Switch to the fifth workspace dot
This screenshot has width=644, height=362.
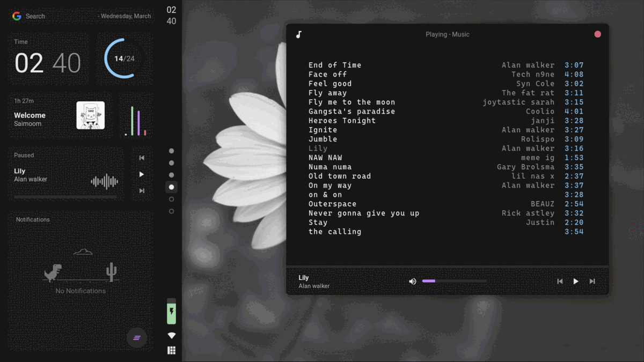[x=172, y=199]
